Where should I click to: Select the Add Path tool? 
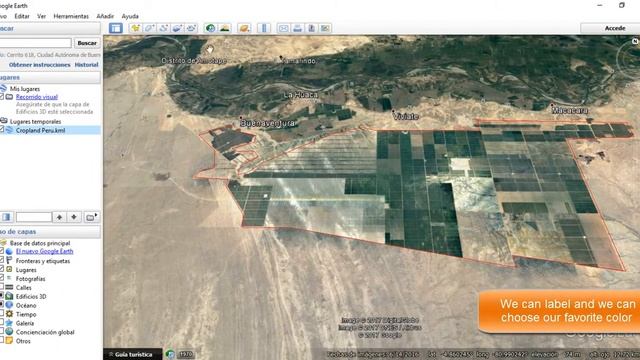(x=163, y=28)
